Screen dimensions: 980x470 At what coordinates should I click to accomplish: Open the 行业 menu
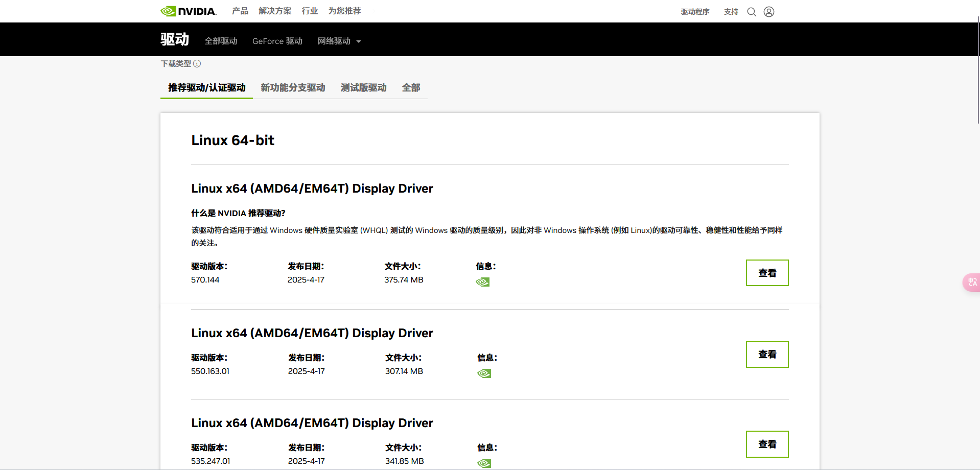coord(310,11)
